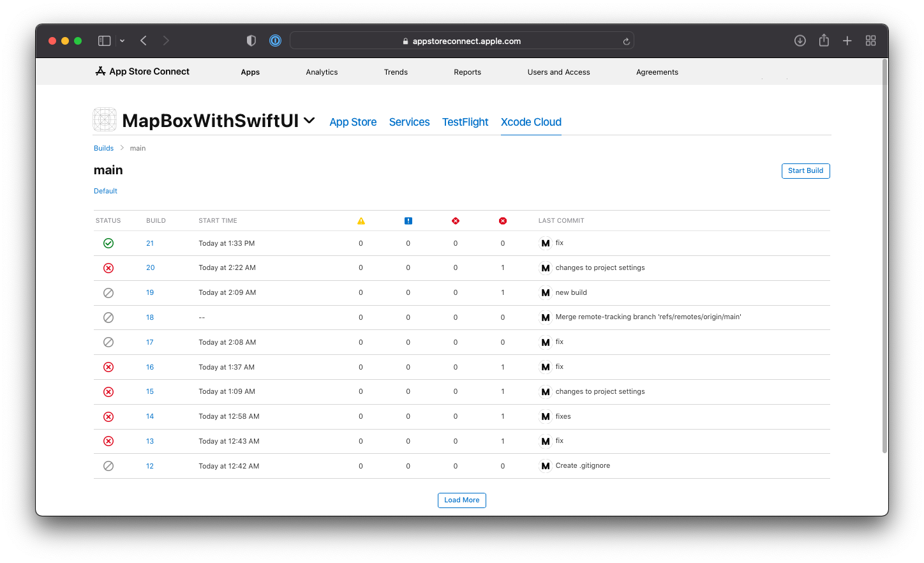Viewport: 924px width, 563px height.
Task: Click the canceled status icon for build 19
Action: tap(108, 293)
